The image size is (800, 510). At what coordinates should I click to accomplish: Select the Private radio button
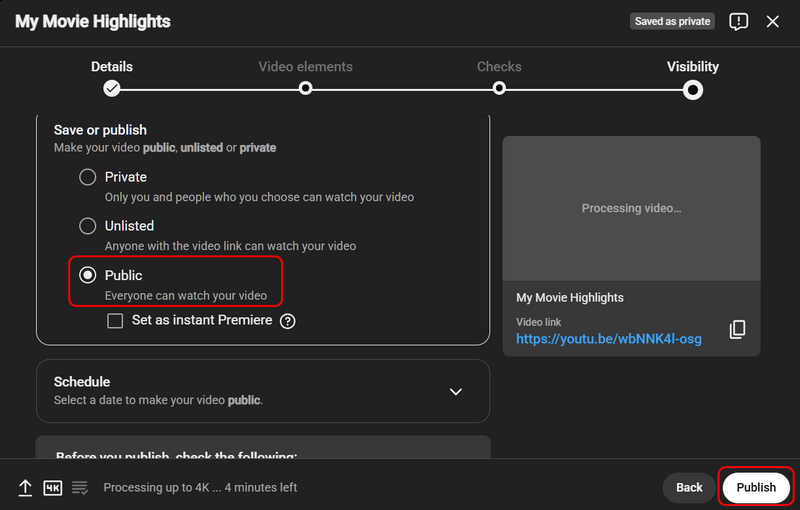[88, 177]
